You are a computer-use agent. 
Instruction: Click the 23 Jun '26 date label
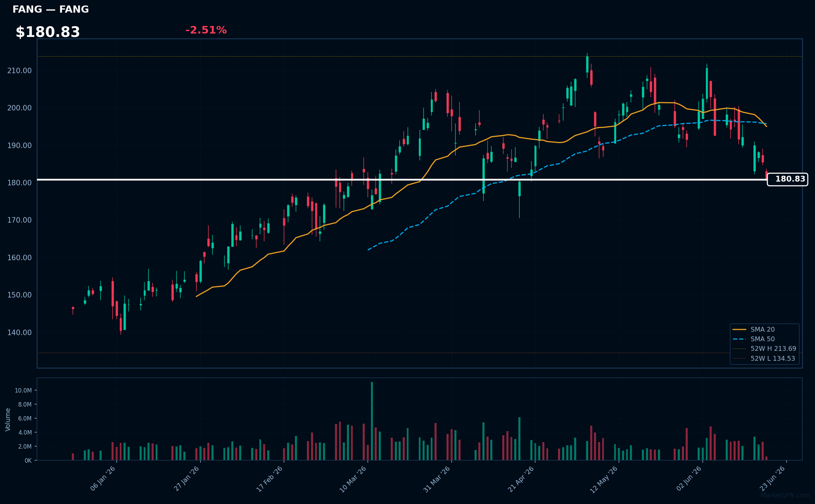[x=773, y=479]
